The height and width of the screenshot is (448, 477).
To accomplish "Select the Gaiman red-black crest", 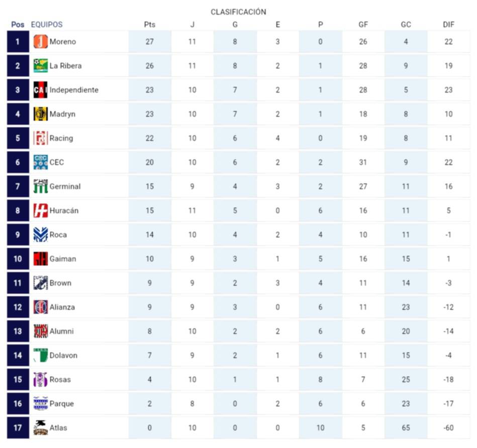I will pyautogui.click(x=41, y=259).
